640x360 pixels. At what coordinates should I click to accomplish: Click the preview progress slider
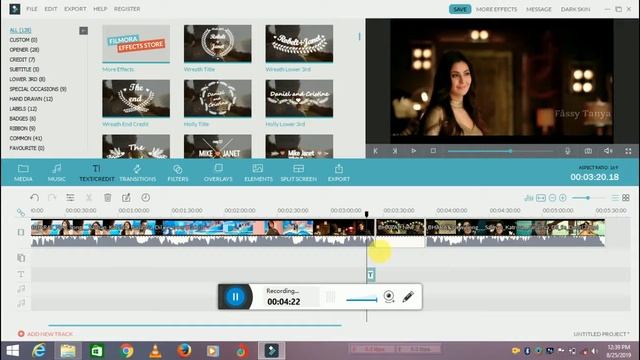pyautogui.click(x=500, y=151)
